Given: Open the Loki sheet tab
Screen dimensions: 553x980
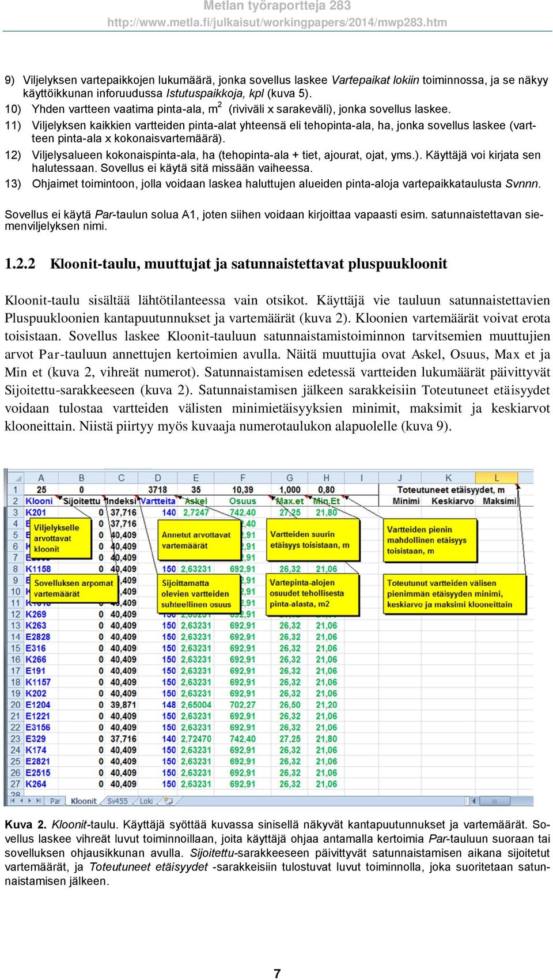Looking at the screenshot, I should coord(146,801).
